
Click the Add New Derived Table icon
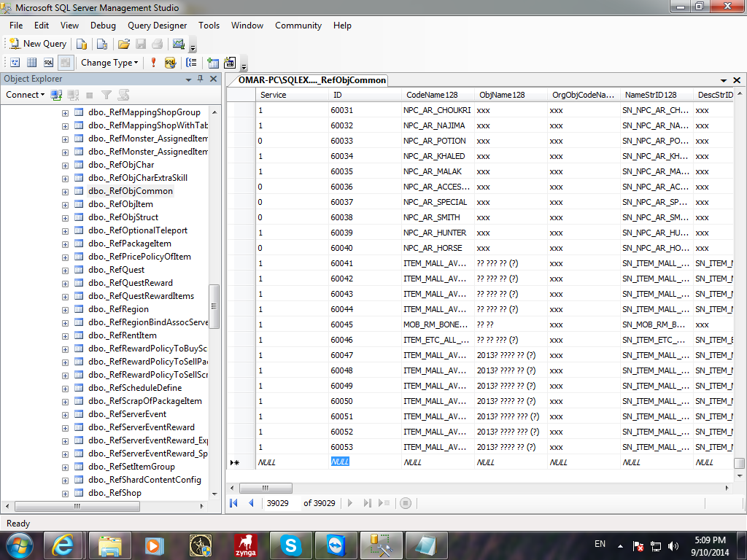tap(230, 63)
